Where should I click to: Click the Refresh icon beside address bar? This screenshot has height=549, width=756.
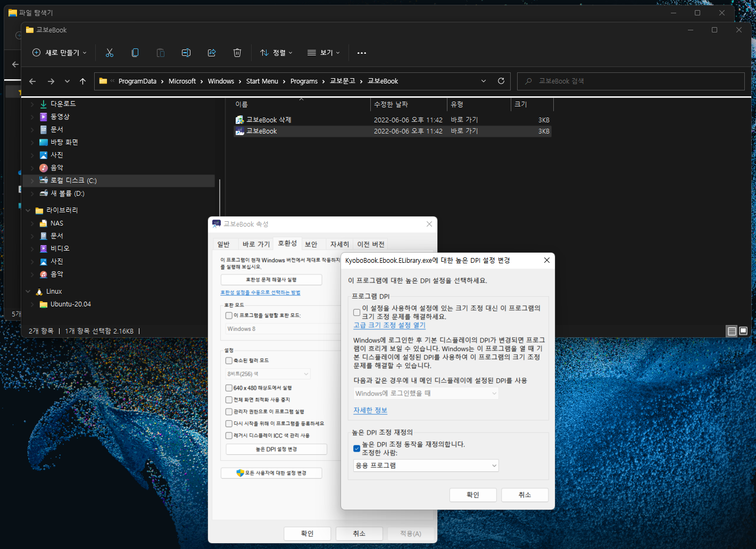tap(501, 81)
